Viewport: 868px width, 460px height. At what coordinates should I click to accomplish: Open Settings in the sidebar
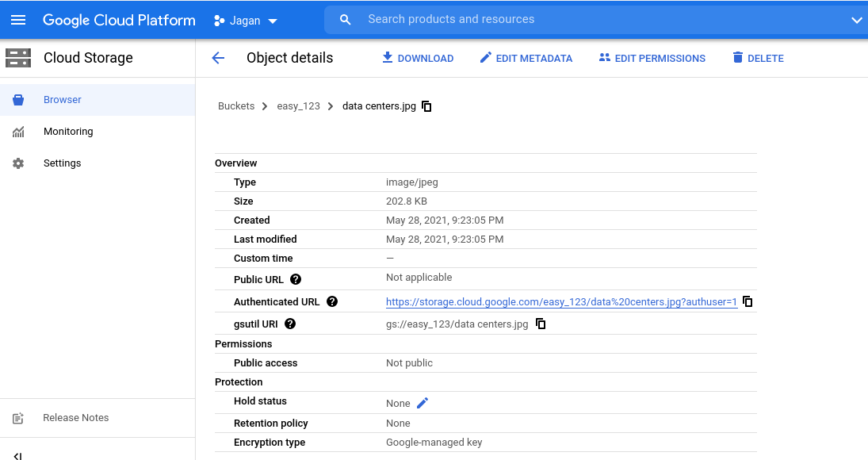pos(98,163)
